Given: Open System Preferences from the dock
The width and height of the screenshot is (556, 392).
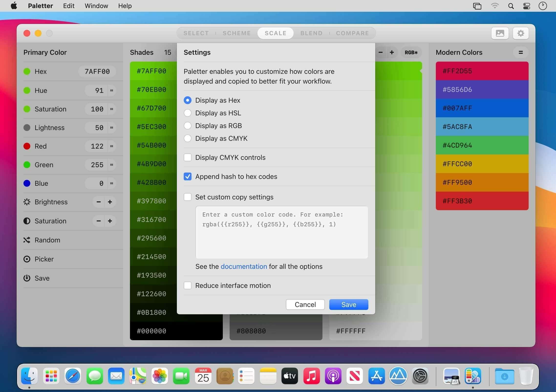Looking at the screenshot, I should coord(420,376).
